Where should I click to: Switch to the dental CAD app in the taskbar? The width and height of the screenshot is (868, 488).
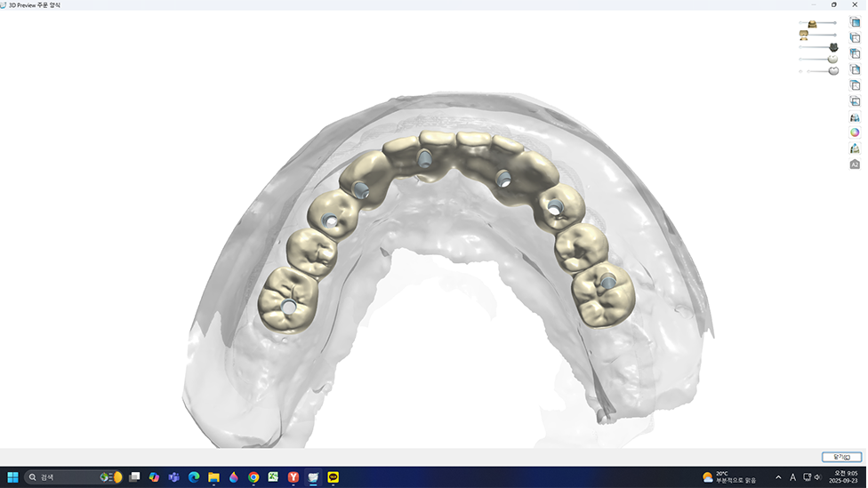313,477
